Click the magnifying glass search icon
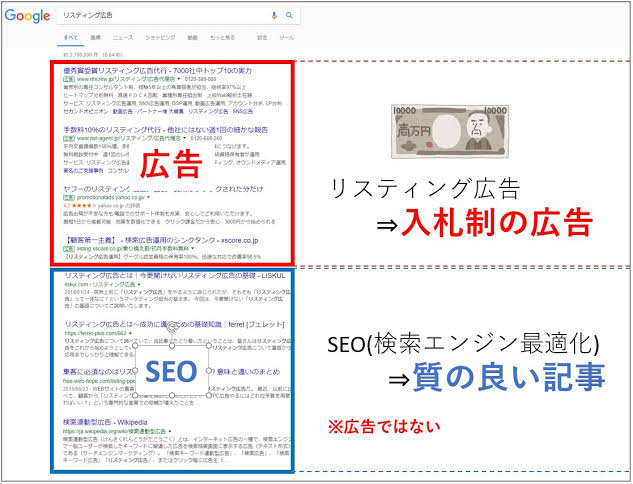 pyautogui.click(x=289, y=16)
